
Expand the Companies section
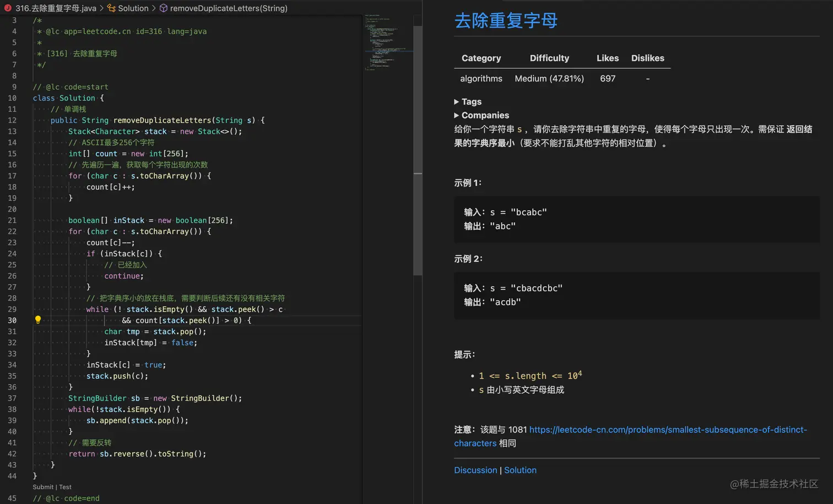[x=482, y=115]
